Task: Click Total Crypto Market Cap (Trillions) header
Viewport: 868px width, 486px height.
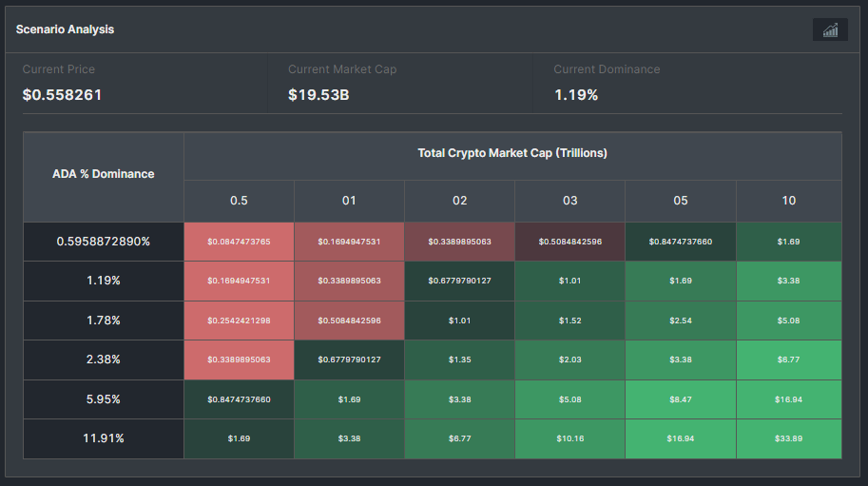Action: [512, 152]
